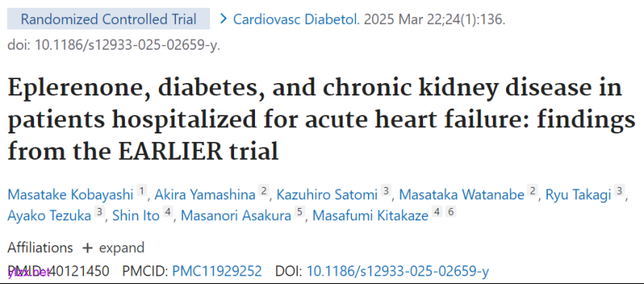Click affiliation superscript 1 after Kobayashi
The height and width of the screenshot is (284, 644).
(x=142, y=191)
